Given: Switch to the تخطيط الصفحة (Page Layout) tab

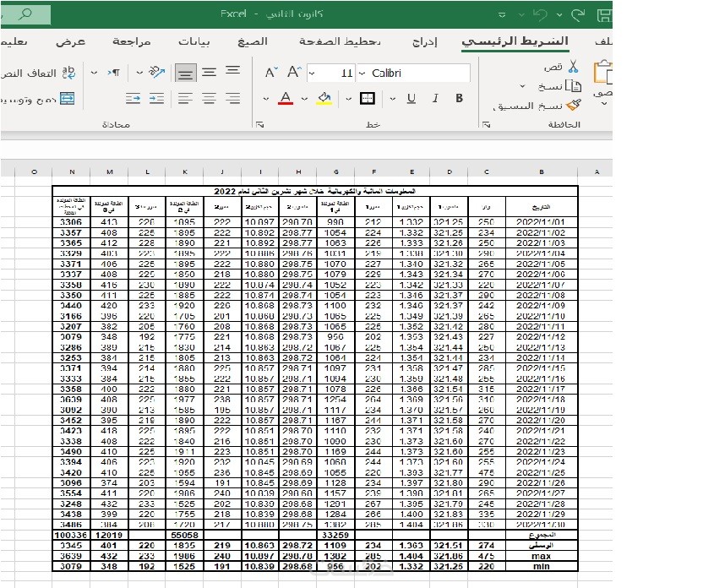Looking at the screenshot, I should coord(340,41).
